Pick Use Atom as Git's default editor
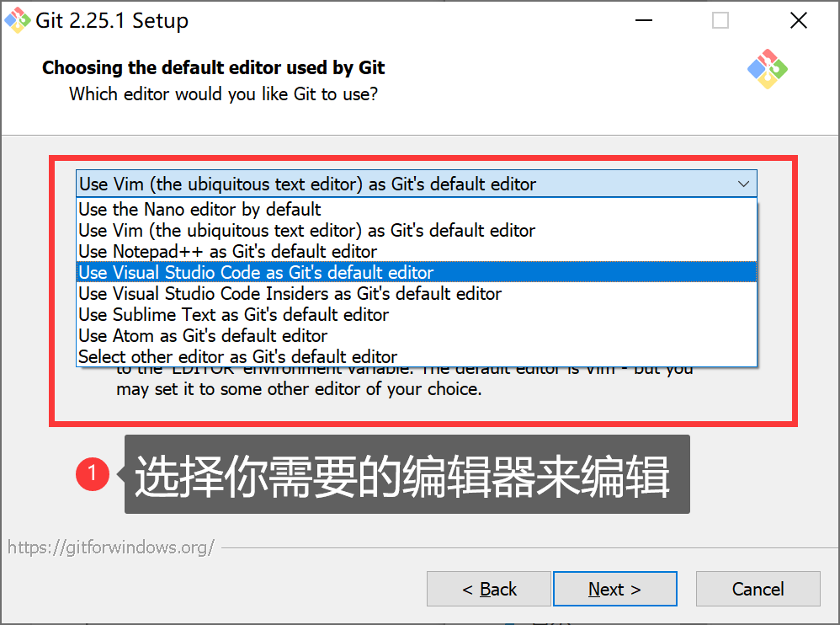840x625 pixels. 417,335
